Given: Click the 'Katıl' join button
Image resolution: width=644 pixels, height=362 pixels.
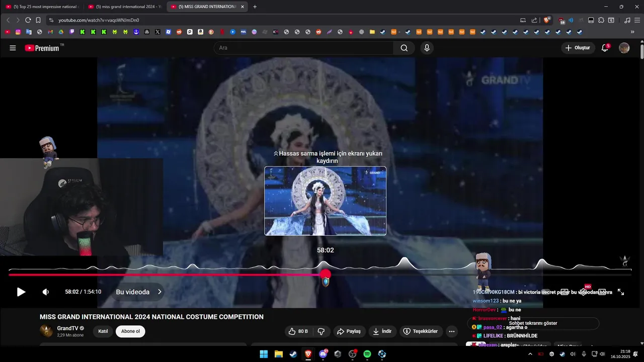Looking at the screenshot, I should (x=103, y=331).
